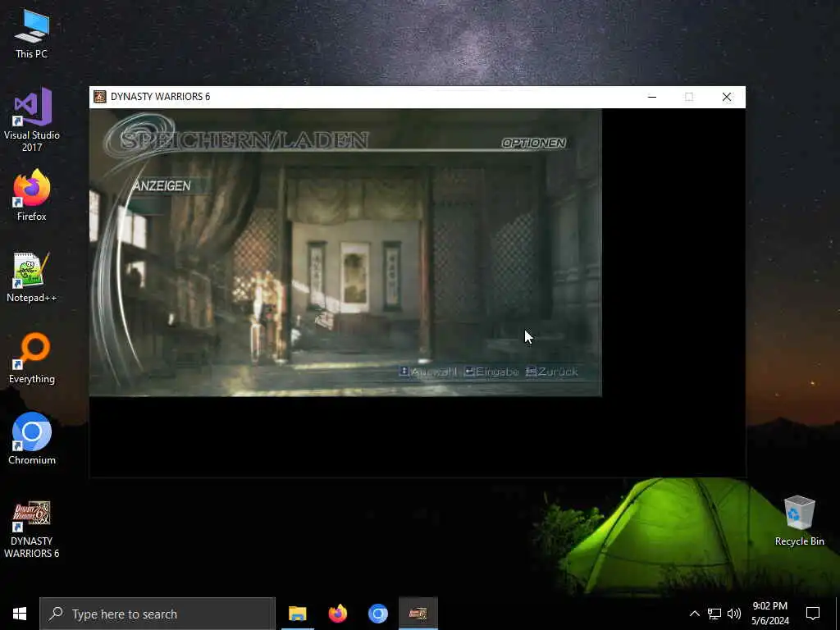Click the Dynasty Warriors 6 title bar icon
Screen dimensions: 840x630
point(99,97)
